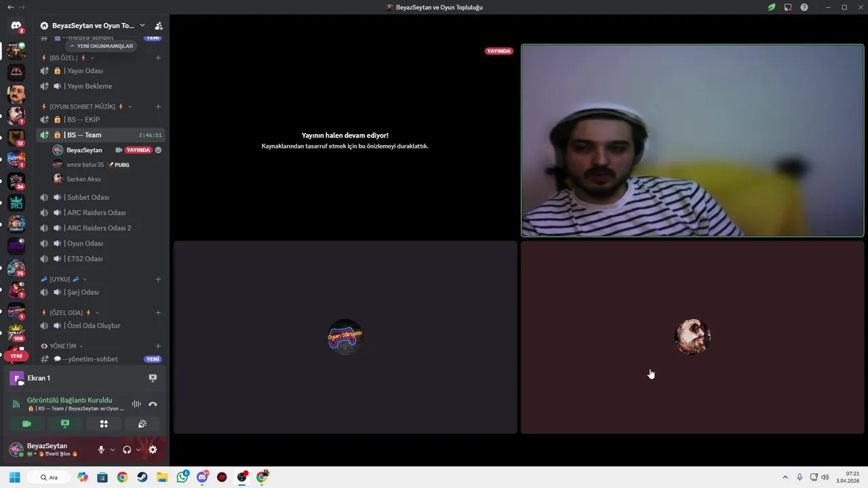This screenshot has height=488, width=868.
Task: Focus the webcam video tile
Action: [x=692, y=140]
